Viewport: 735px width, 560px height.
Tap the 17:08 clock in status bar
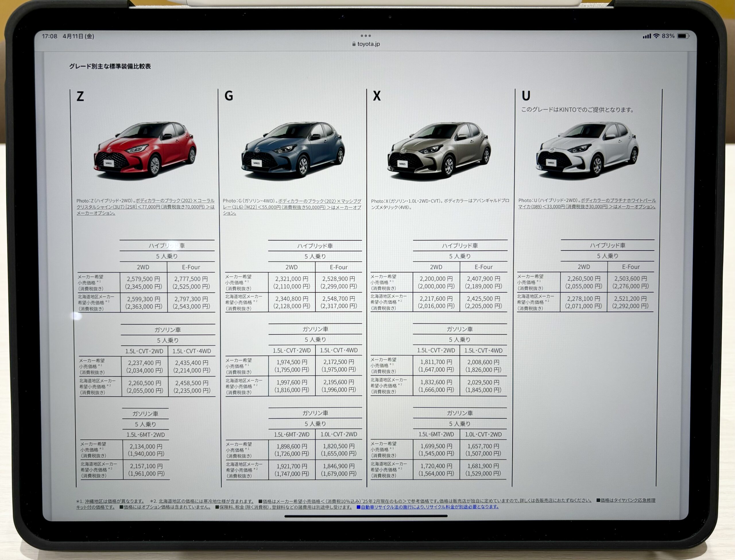pyautogui.click(x=50, y=36)
